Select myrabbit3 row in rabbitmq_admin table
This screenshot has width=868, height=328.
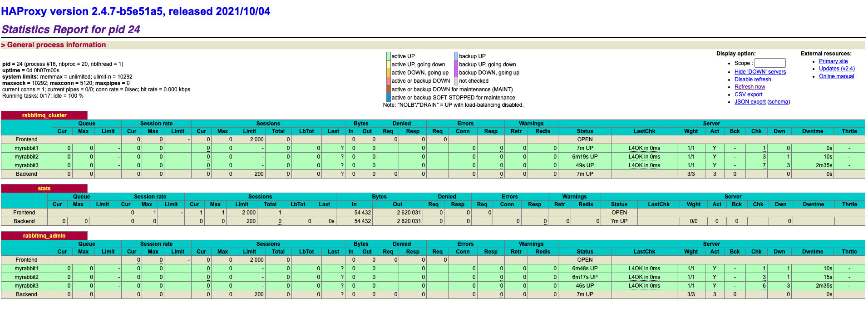(433, 286)
